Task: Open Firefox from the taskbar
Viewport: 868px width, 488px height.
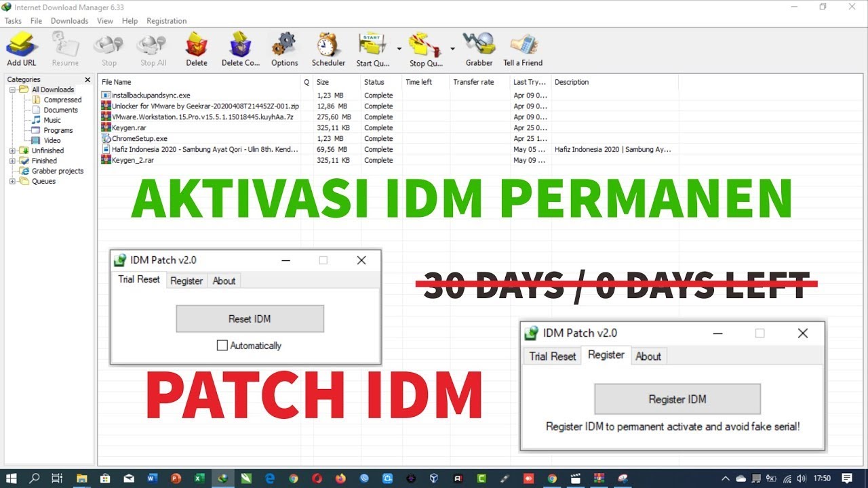Action: click(x=340, y=478)
